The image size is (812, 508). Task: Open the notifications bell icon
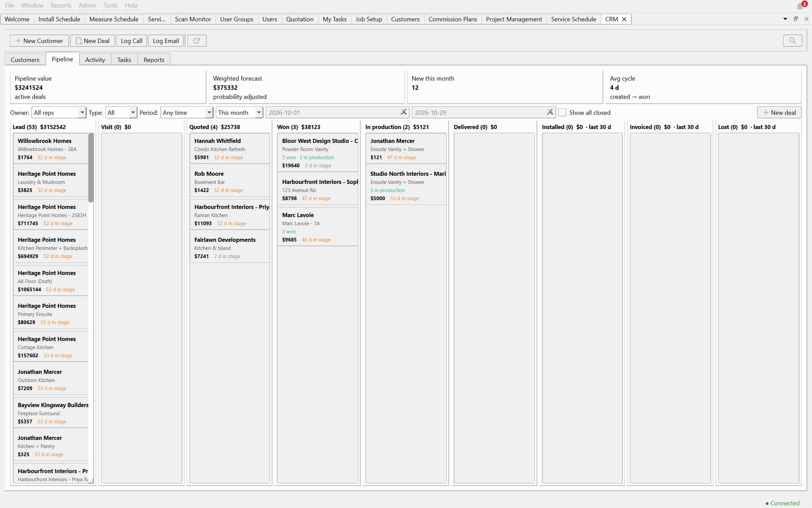tap(800, 6)
